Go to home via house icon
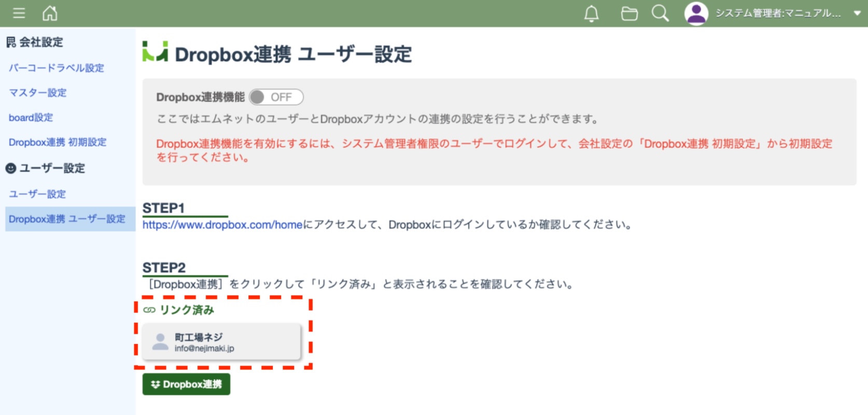Screen dimensions: 868x415 50,13
